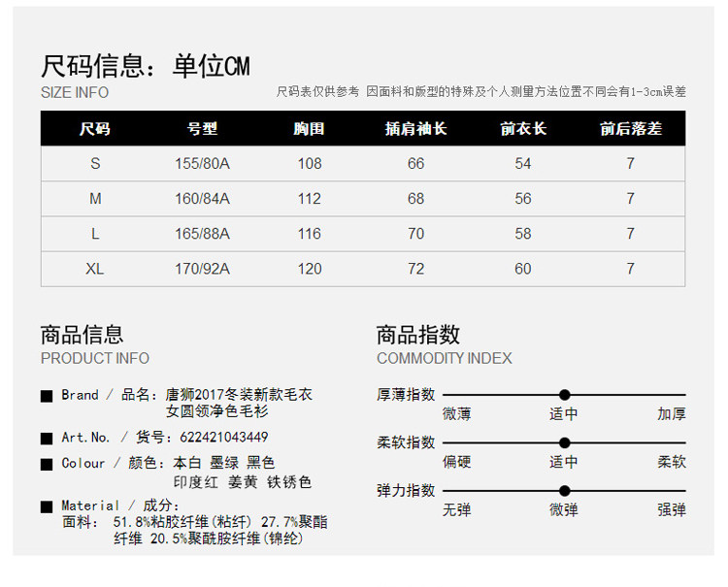Screen dimensions: 728x587
Task: Click the front length value 56
Action: tap(523, 199)
